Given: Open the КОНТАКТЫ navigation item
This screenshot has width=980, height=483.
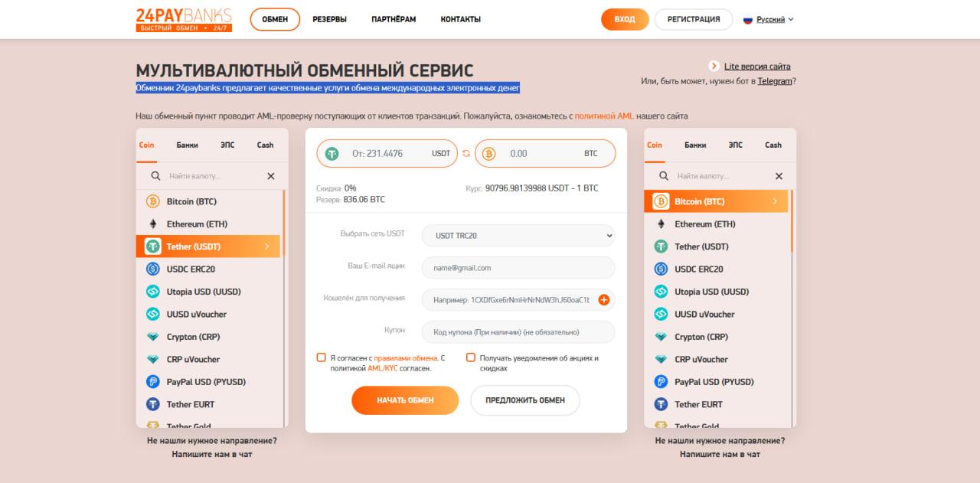Looking at the screenshot, I should tap(461, 19).
